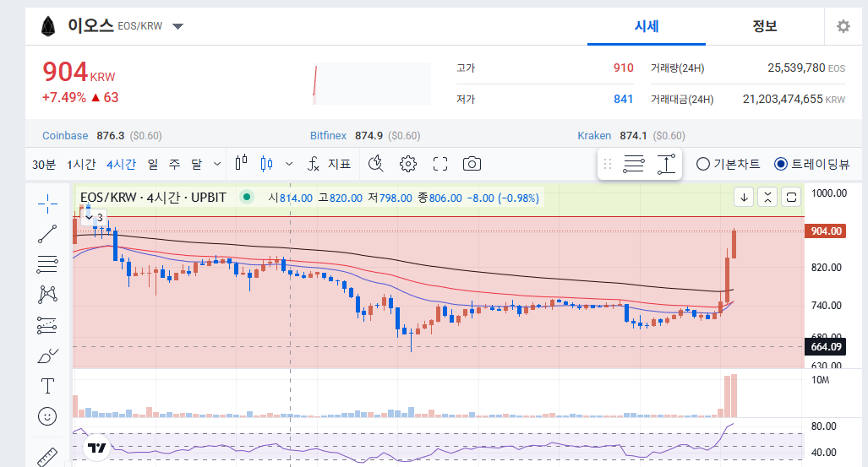Select the brush drawing tool
This screenshot has width=868, height=467.
[47, 356]
